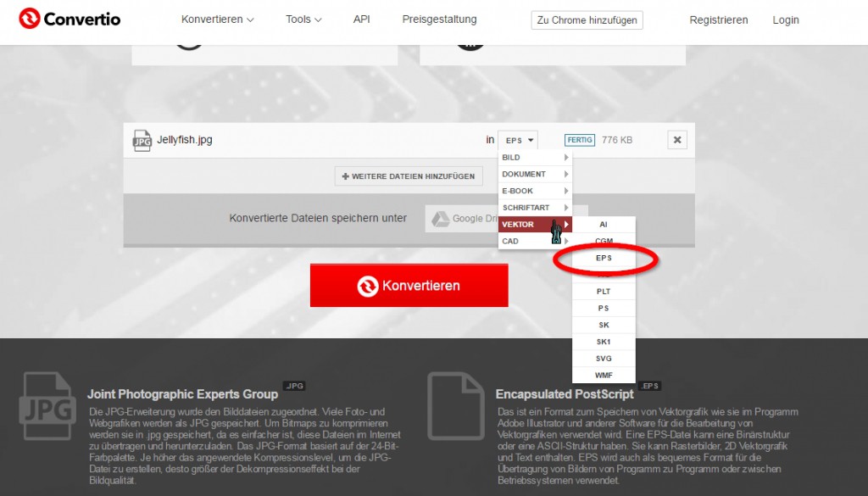
Task: Click the Google Drive save icon
Action: click(440, 219)
